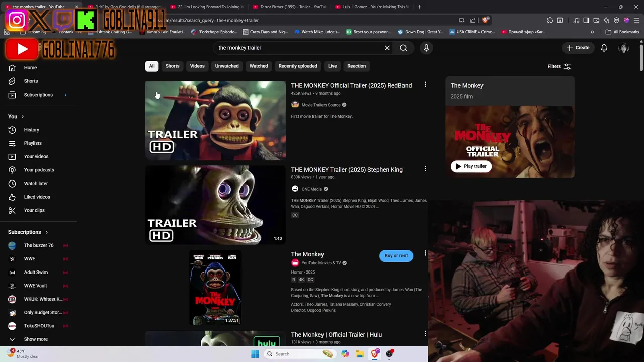The height and width of the screenshot is (362, 644).
Task: Show more subscriptions
Action: [x=36, y=339]
